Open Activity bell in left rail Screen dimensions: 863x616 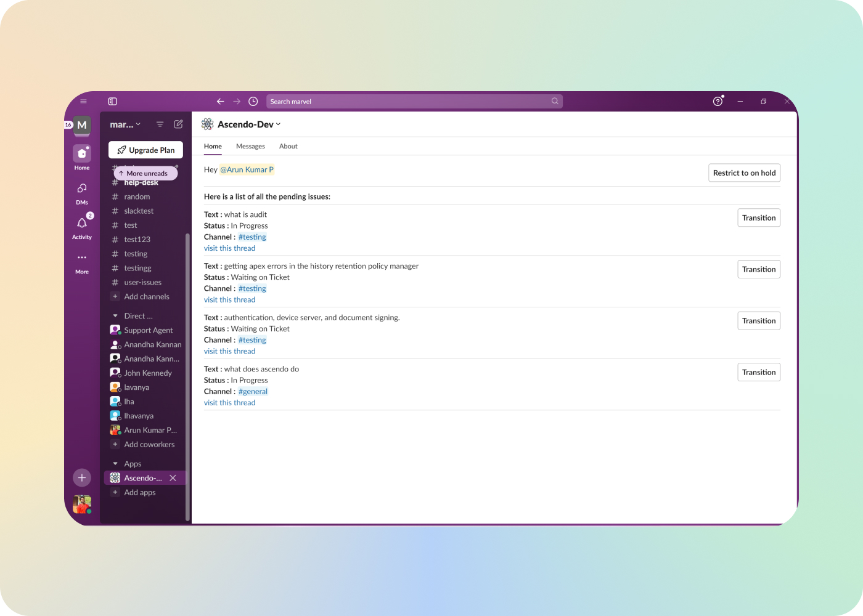(x=82, y=227)
